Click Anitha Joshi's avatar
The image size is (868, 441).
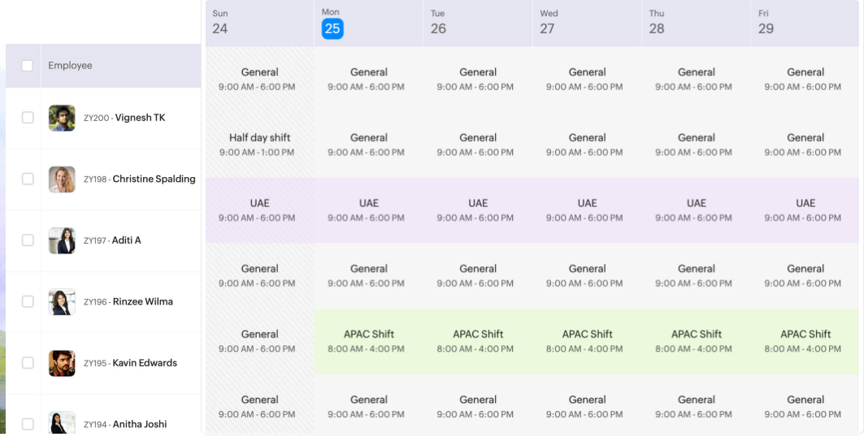[62, 423]
